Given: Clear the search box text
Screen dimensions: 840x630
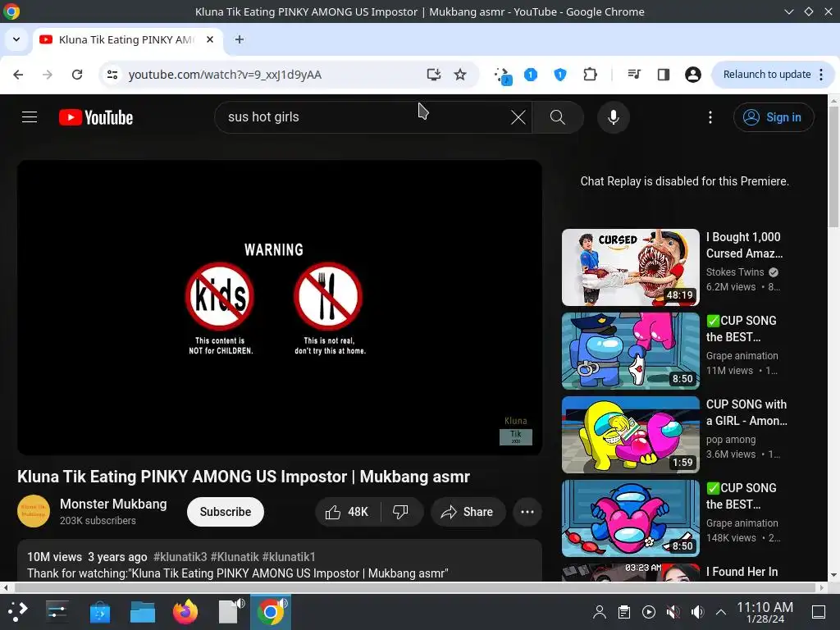Looking at the screenshot, I should pos(518,117).
